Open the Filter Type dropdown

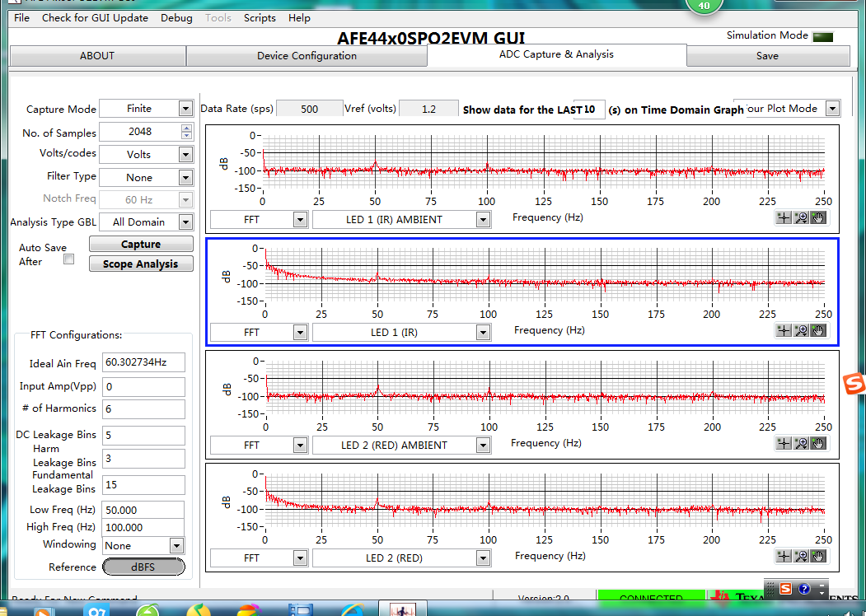(185, 178)
